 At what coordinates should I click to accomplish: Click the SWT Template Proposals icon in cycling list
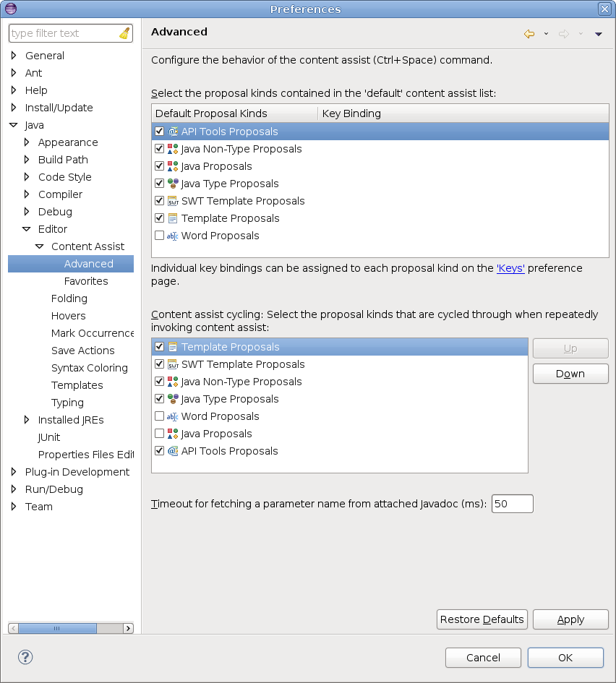coord(173,364)
